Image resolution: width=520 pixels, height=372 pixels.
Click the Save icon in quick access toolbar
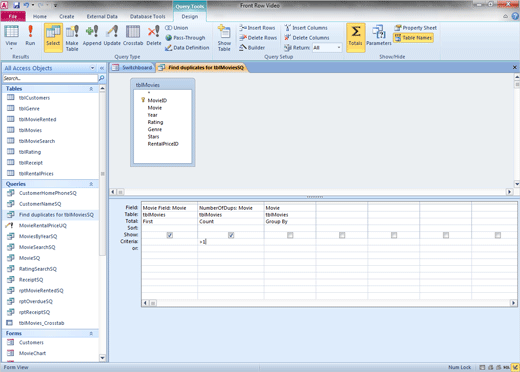pos(16,5)
